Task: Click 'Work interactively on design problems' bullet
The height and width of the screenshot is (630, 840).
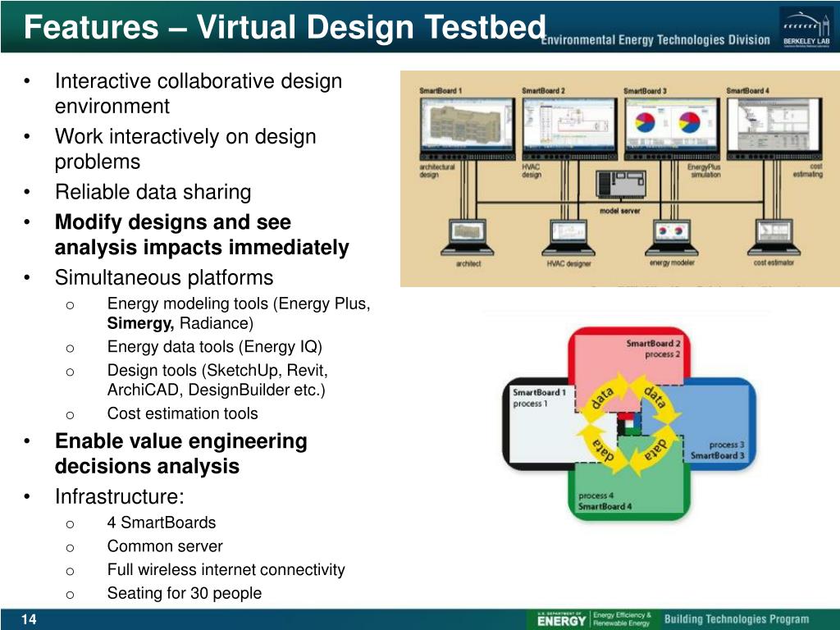Action: tap(185, 149)
